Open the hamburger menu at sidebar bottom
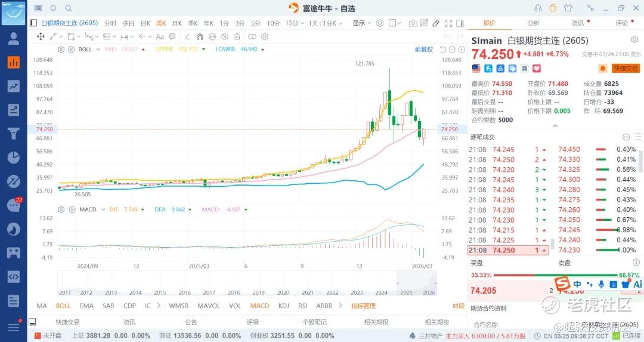This screenshot has width=644, height=342. tap(14, 327)
